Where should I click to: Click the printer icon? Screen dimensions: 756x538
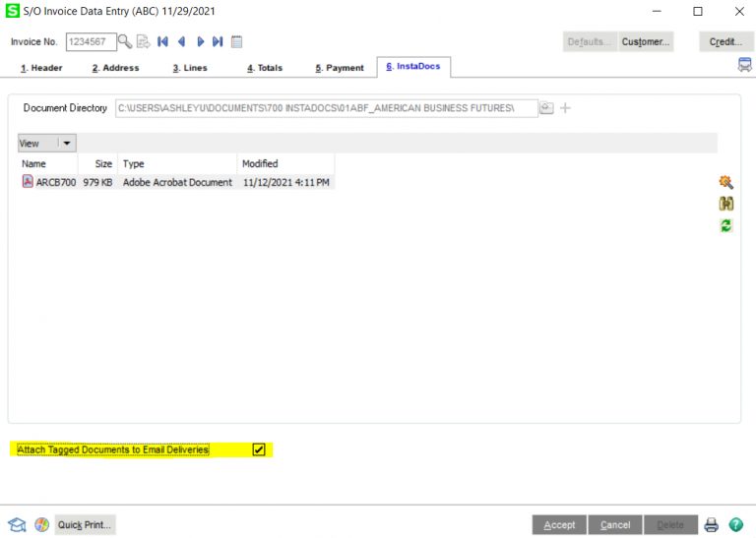pos(712,525)
